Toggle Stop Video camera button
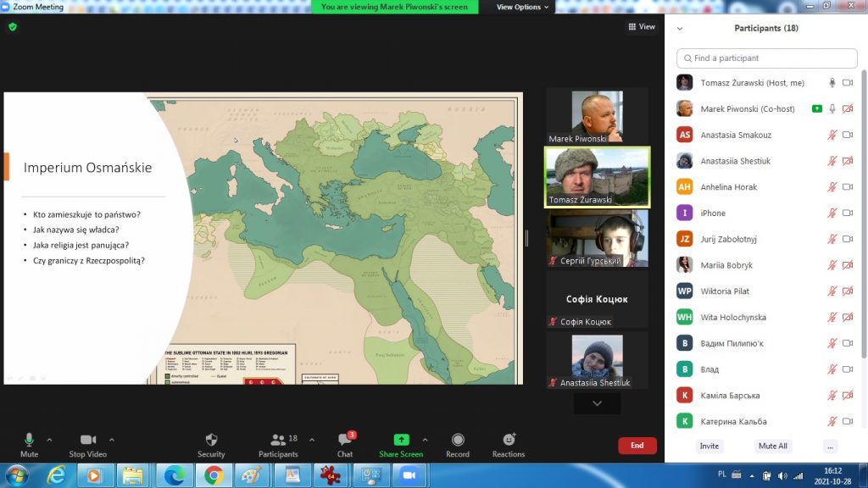Screen dimensions: 868x488 [x=87, y=441]
